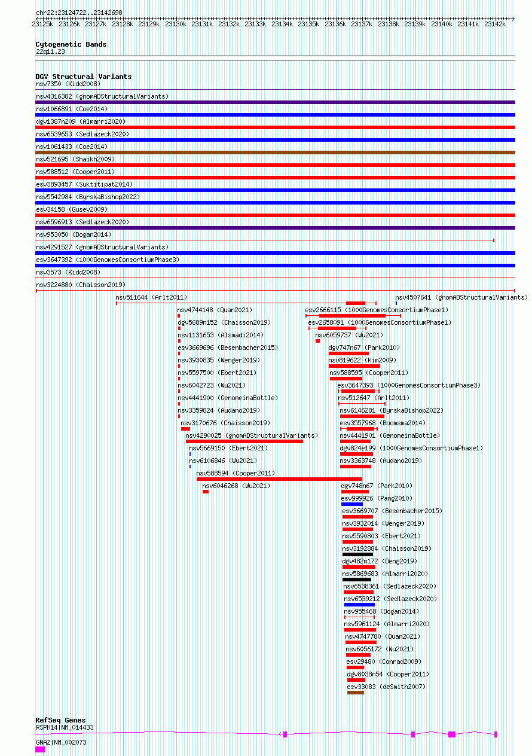Select esv34158 (Gusev2009) variant label
The image size is (532, 756).
point(72,209)
